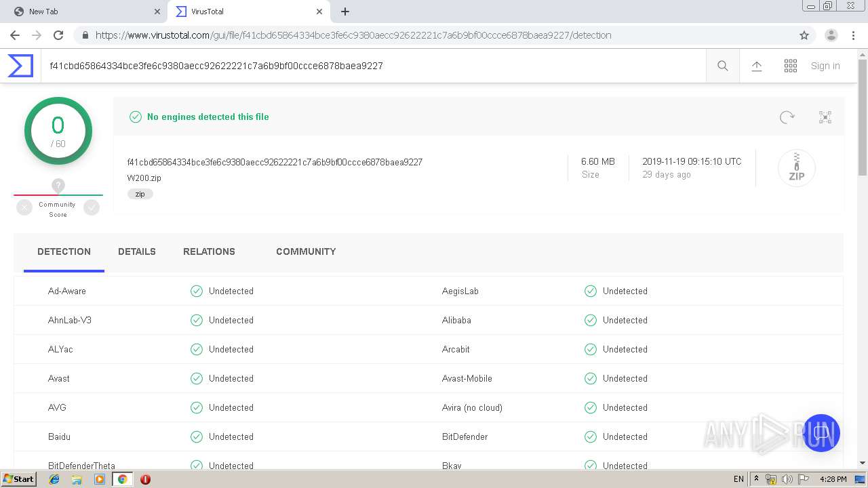
Task: Switch to the DETECTION tab
Action: click(64, 251)
